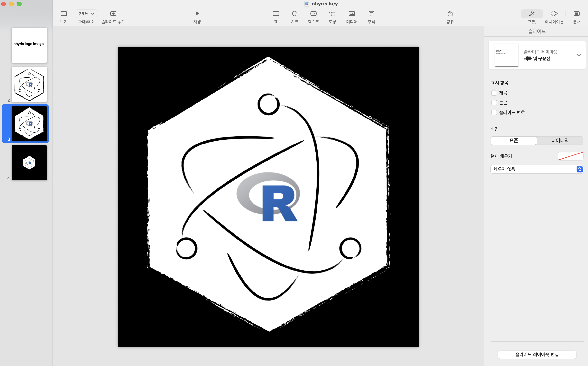Select slide 3 thumbnail in navigator
This screenshot has width=588, height=366.
[x=29, y=123]
